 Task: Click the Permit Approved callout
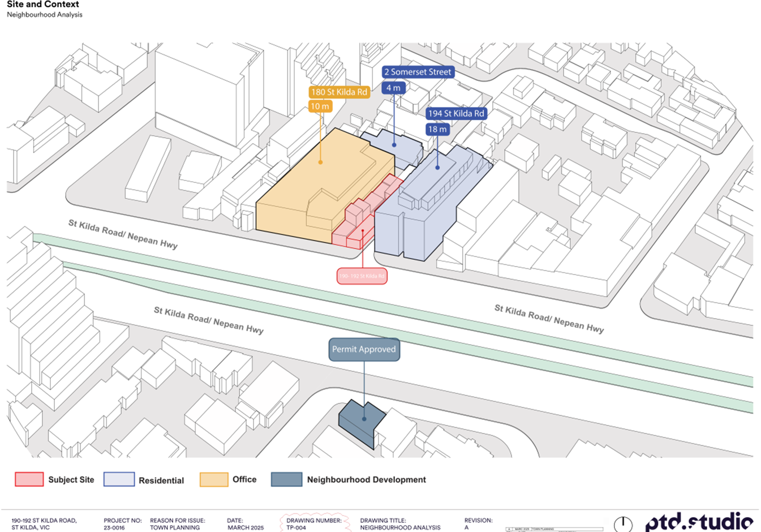(364, 349)
